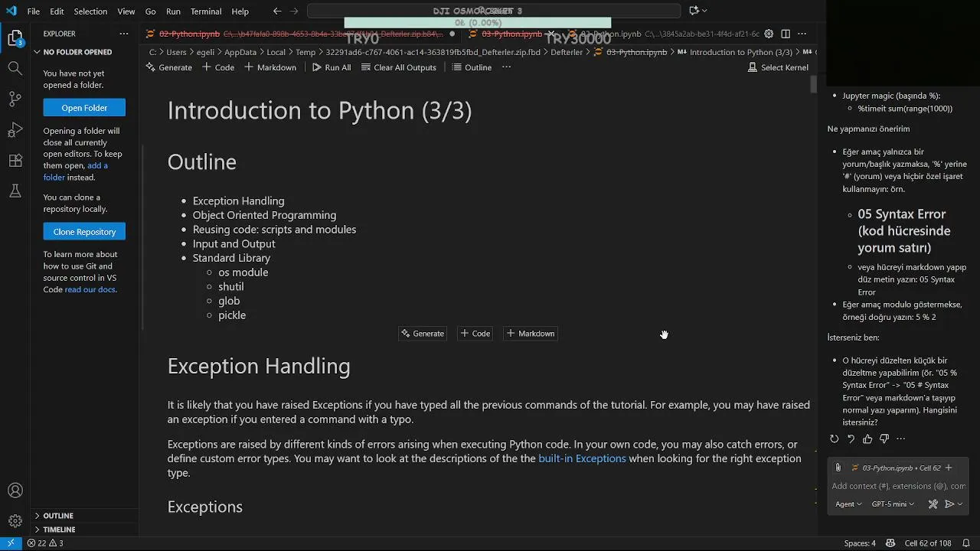Click the split editor icon
This screenshot has height=551, width=980.
point(785,34)
